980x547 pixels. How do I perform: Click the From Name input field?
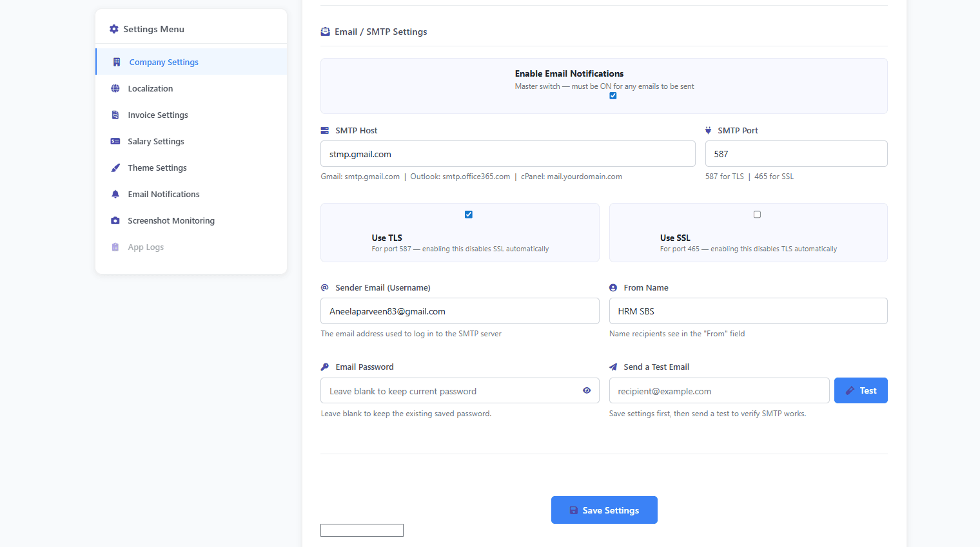click(749, 311)
